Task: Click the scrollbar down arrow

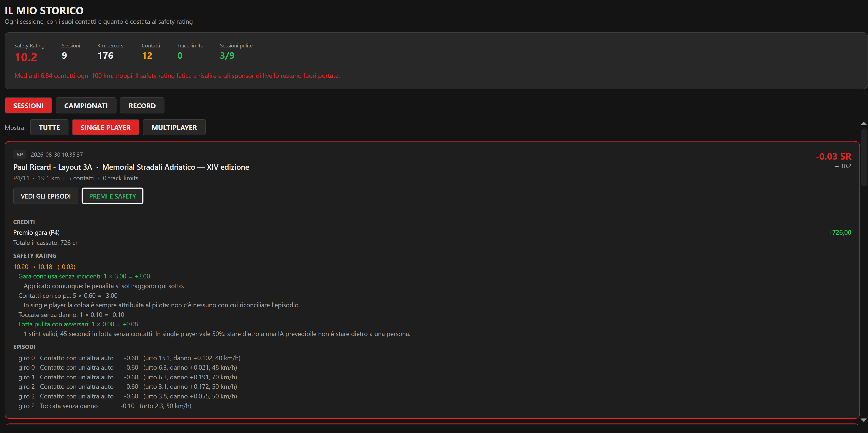Action: (864, 420)
